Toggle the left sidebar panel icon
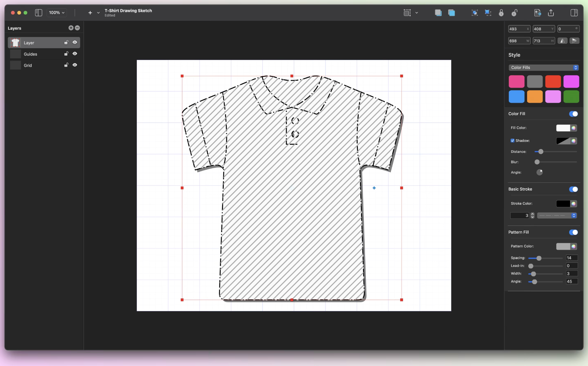The height and width of the screenshot is (366, 588). [x=38, y=13]
